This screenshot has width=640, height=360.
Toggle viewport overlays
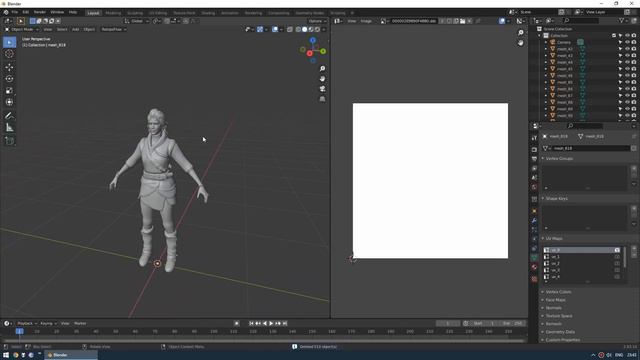[x=275, y=29]
